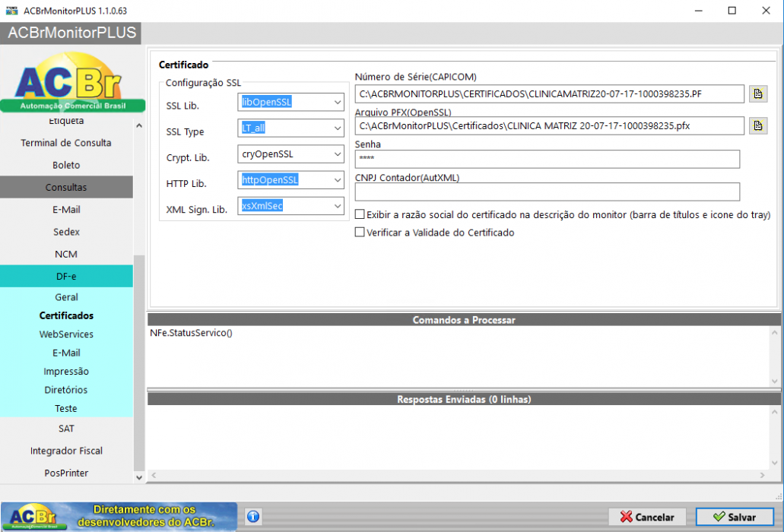
Task: Click the ACBr logo in the sidebar
Action: coord(72,82)
